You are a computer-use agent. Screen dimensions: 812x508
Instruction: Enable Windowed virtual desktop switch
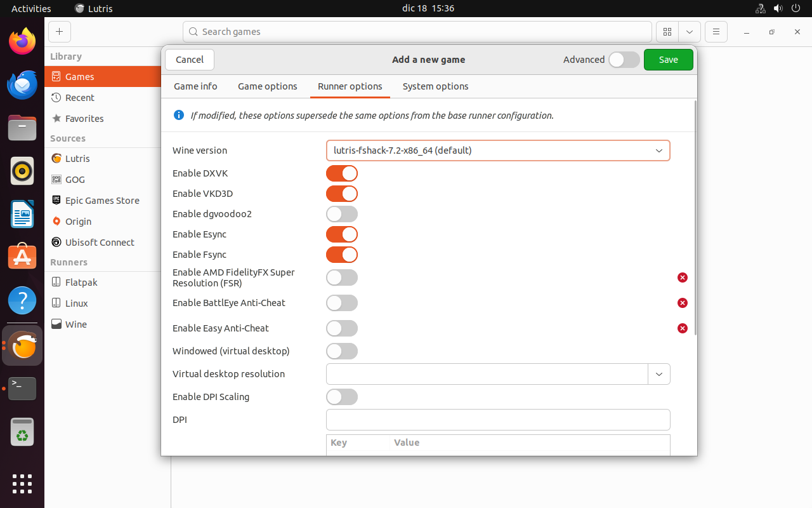coord(342,351)
